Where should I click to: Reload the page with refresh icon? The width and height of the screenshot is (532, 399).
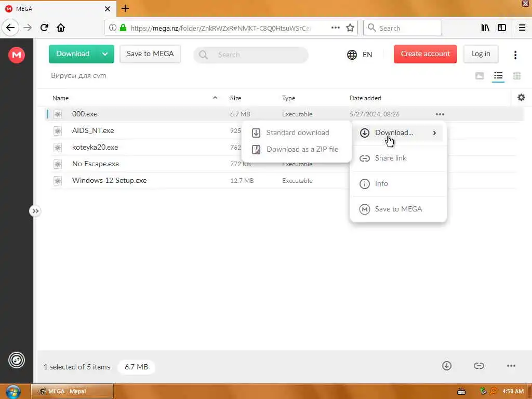pos(44,28)
